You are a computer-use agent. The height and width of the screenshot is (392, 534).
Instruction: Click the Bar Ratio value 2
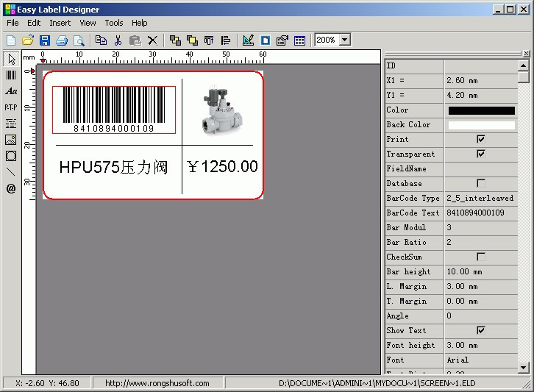481,242
